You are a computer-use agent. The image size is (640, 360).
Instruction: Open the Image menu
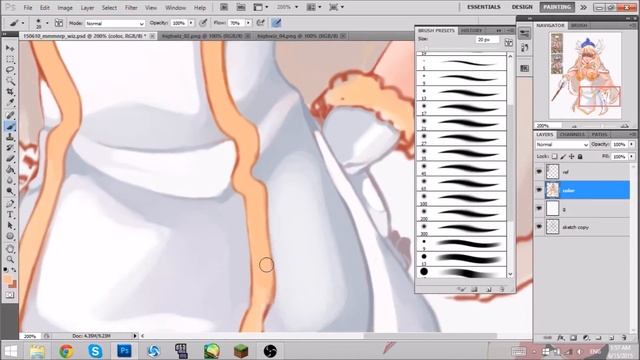64,8
